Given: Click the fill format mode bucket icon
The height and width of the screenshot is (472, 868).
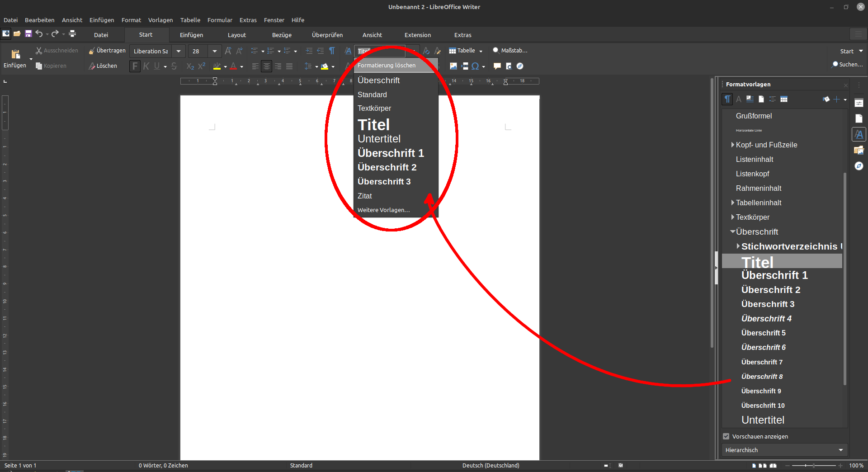Looking at the screenshot, I should [x=826, y=99].
